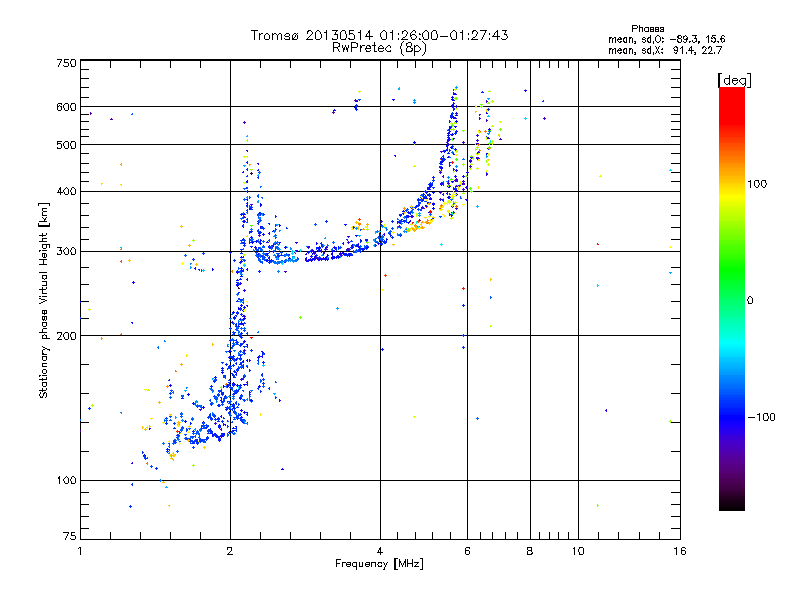Click the x-axis tick label '1'
Image resolution: width=800 pixels, height=600 pixels.
[80, 551]
